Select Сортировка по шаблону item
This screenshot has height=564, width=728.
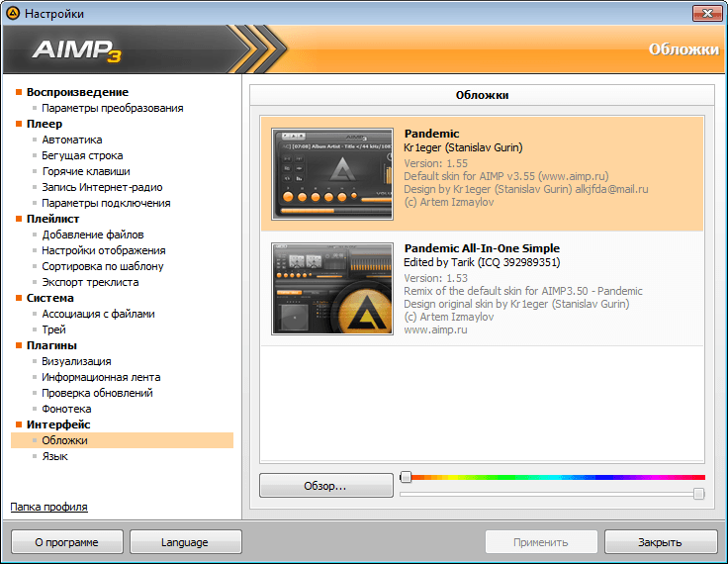coord(103,266)
